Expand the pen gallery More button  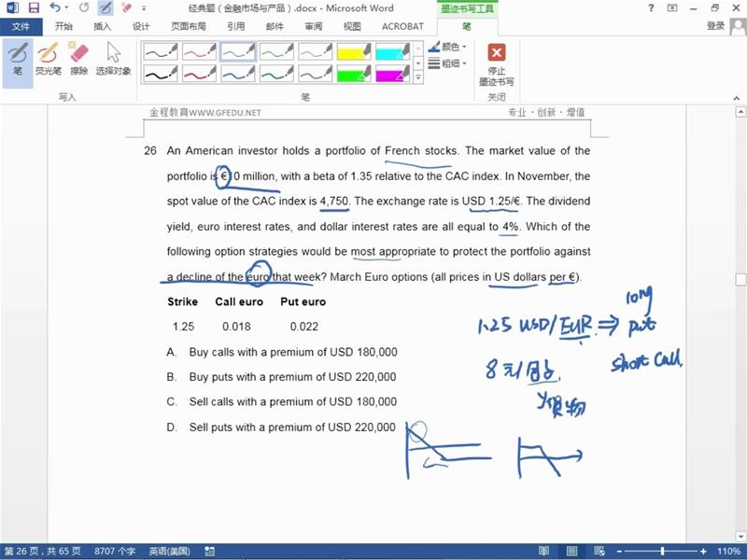coord(418,77)
